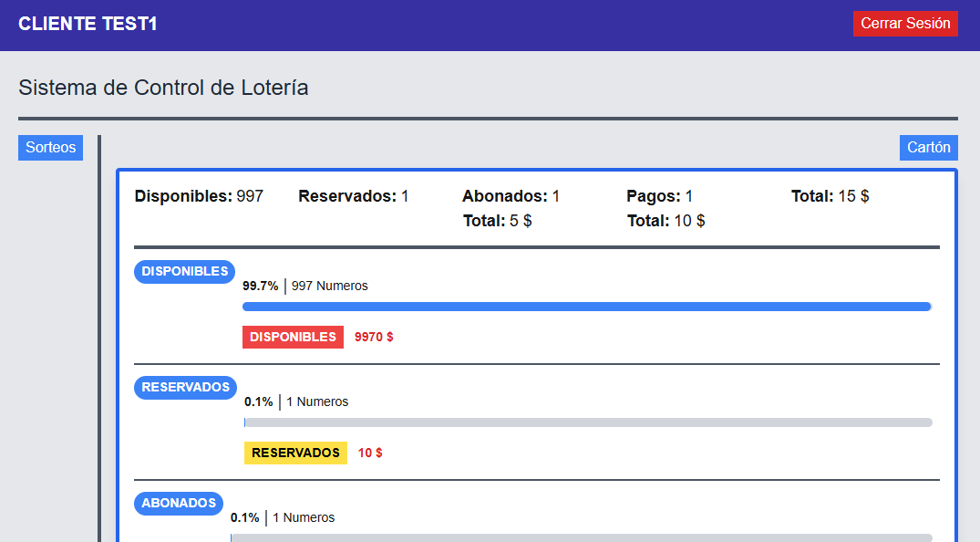
Task: Click the Disponibles: 997 summary stat
Action: (199, 196)
